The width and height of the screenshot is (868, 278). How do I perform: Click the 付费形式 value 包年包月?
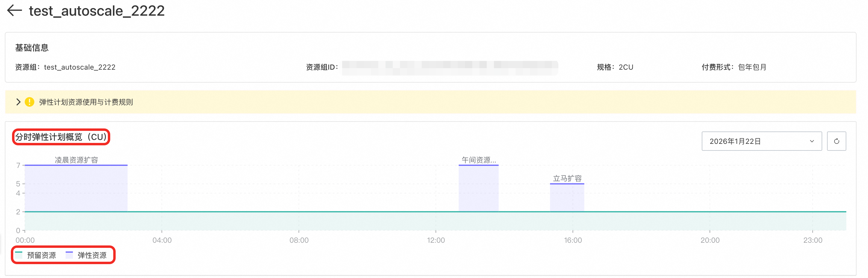click(x=752, y=67)
